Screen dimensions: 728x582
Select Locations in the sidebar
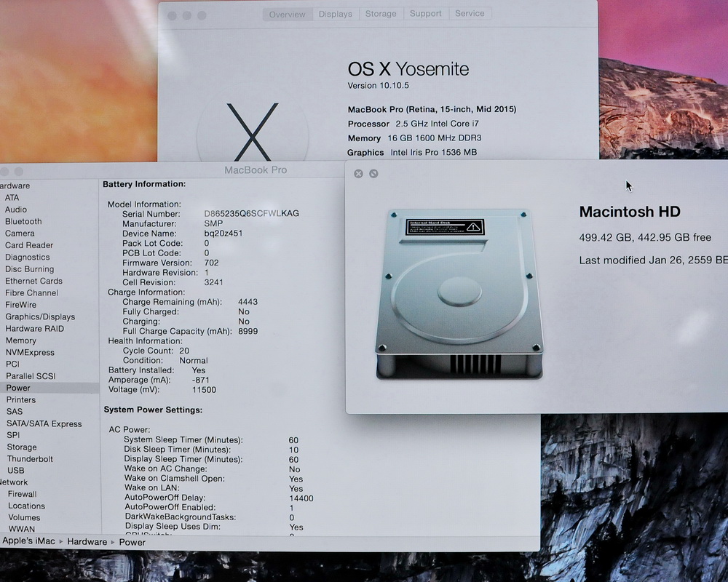26,506
